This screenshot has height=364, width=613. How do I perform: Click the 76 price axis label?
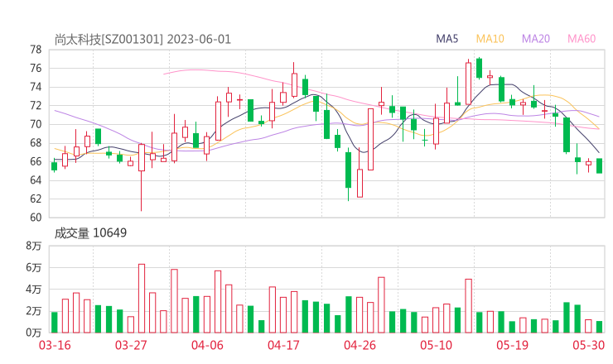click(36, 69)
